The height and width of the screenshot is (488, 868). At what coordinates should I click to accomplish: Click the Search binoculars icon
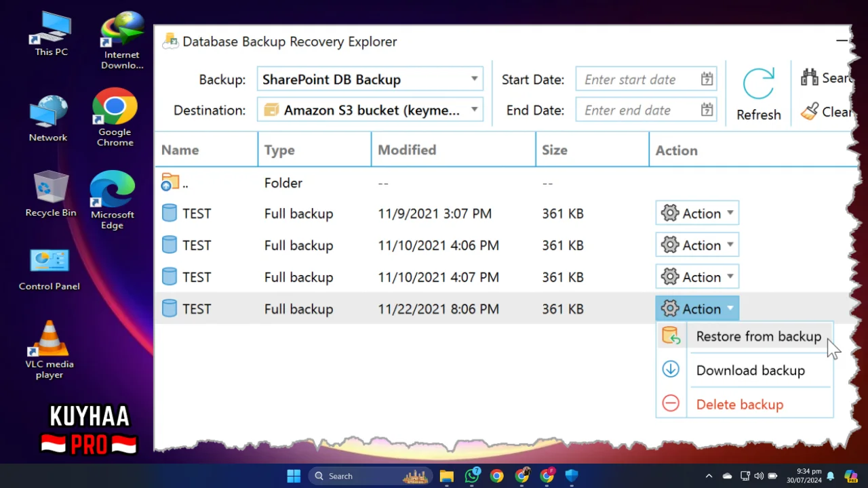pos(809,77)
